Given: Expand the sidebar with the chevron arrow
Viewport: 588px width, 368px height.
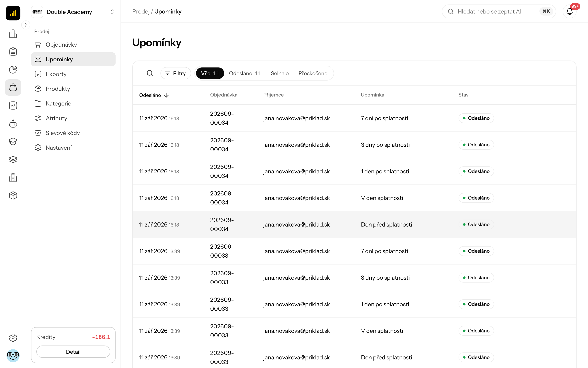Looking at the screenshot, I should click(x=26, y=25).
